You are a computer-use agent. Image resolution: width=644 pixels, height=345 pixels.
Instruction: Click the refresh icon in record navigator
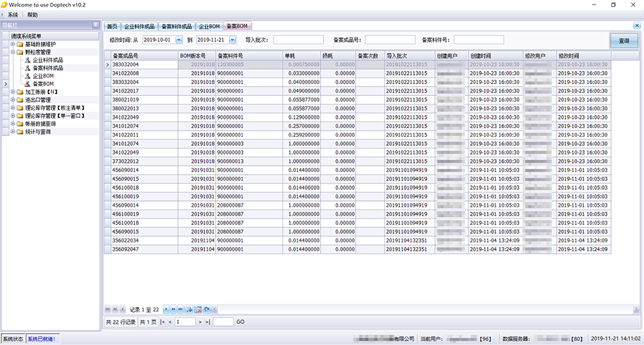(x=207, y=309)
